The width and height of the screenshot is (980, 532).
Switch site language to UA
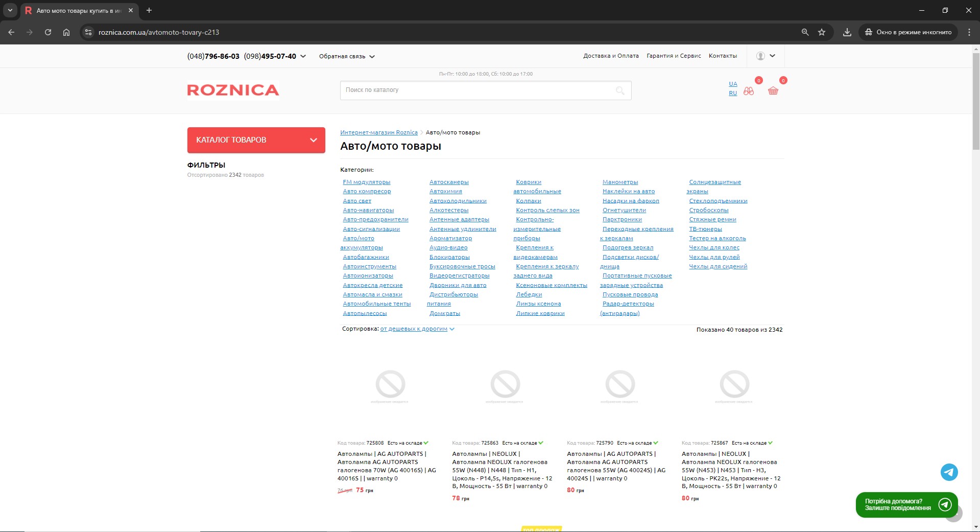(733, 84)
